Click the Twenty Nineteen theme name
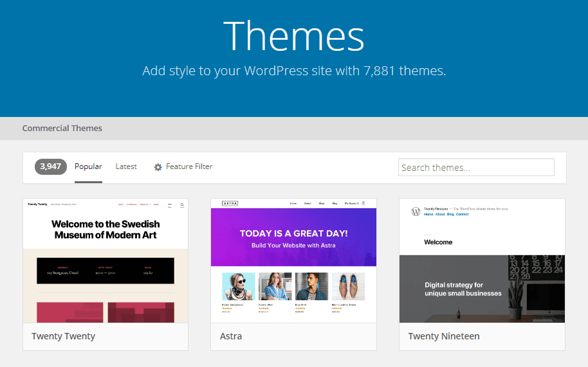Image resolution: width=588 pixels, height=367 pixels. point(444,336)
